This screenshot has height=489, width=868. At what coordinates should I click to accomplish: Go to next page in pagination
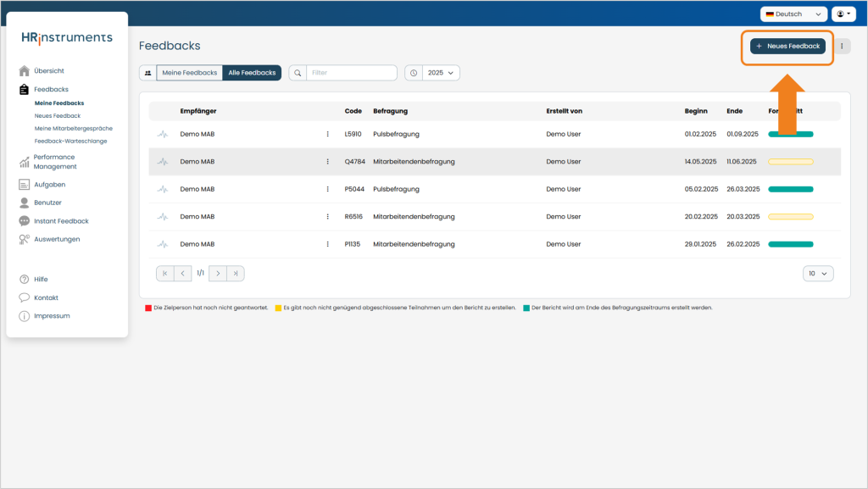tap(218, 273)
